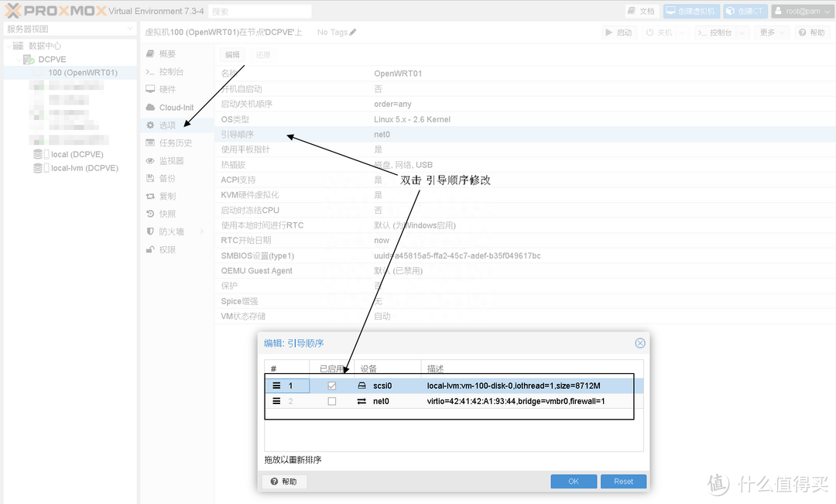Click the retweet icon beside 复制
This screenshot has height=504, width=836.
point(150,197)
